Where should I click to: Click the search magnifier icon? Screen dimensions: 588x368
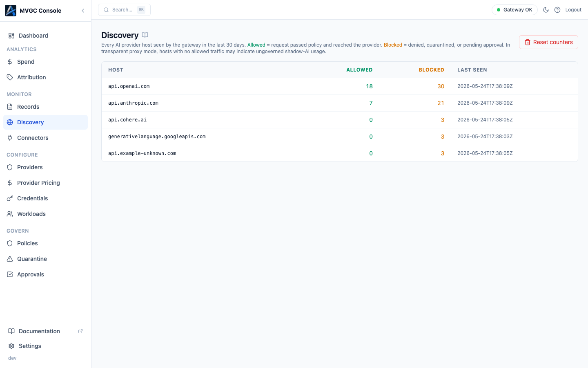(x=106, y=10)
